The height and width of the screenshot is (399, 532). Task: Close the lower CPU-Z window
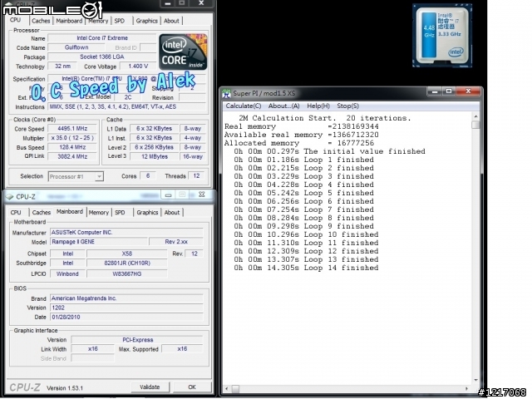201,195
